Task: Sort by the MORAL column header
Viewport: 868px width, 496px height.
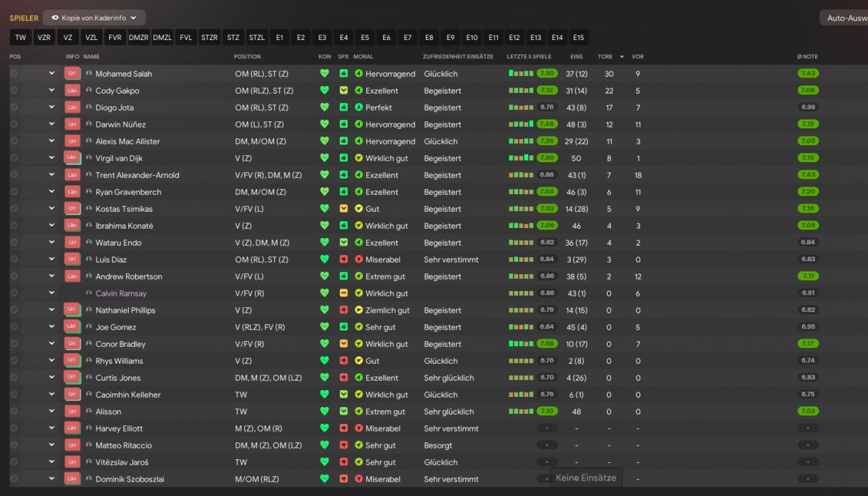Action: point(363,56)
